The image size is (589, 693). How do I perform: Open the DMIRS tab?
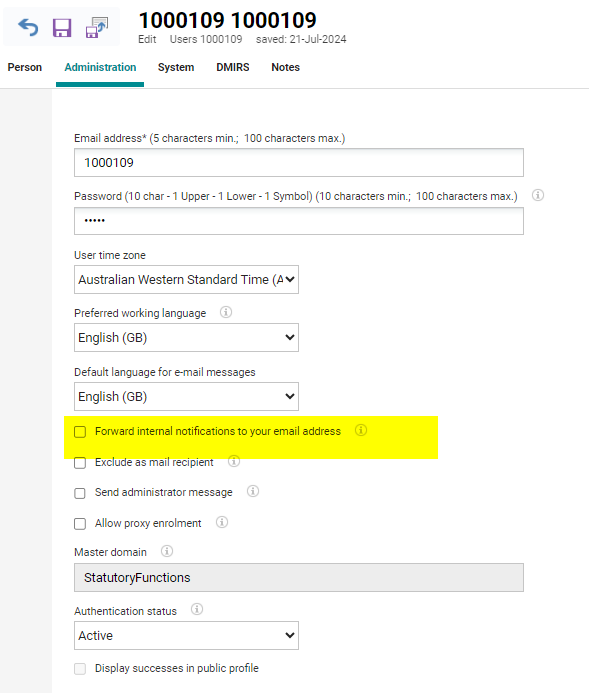pyautogui.click(x=233, y=67)
